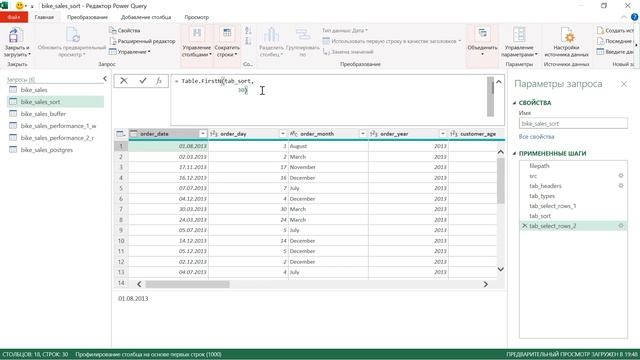Click the order_date column type icon
The width and height of the screenshot is (640, 360).
(x=134, y=134)
